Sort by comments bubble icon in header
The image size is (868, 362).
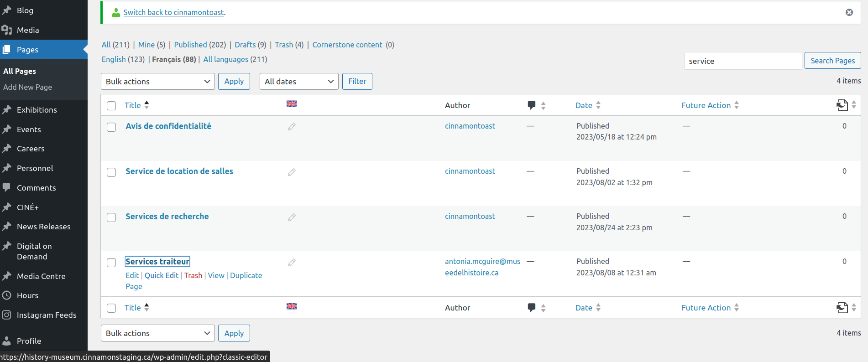532,105
